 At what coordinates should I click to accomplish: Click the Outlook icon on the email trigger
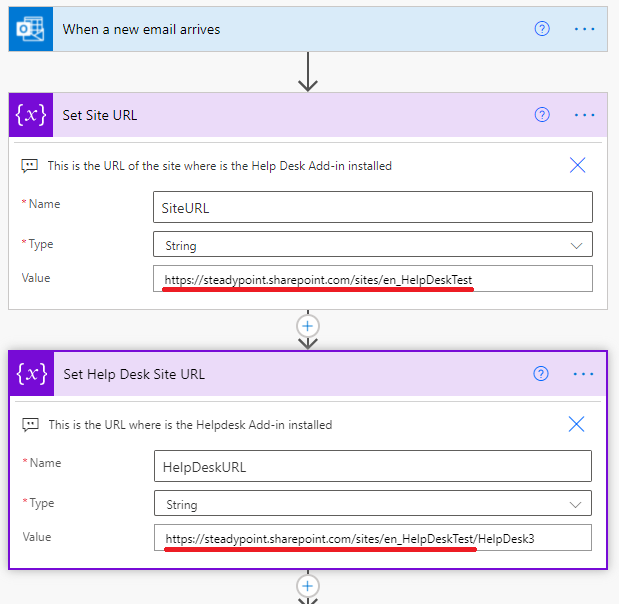(31, 29)
